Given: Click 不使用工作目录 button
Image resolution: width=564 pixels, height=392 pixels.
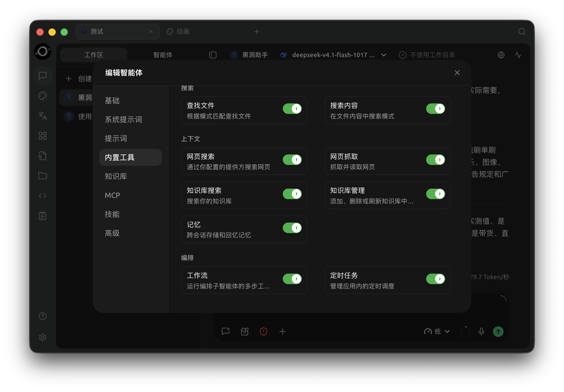Looking at the screenshot, I should tap(427, 55).
